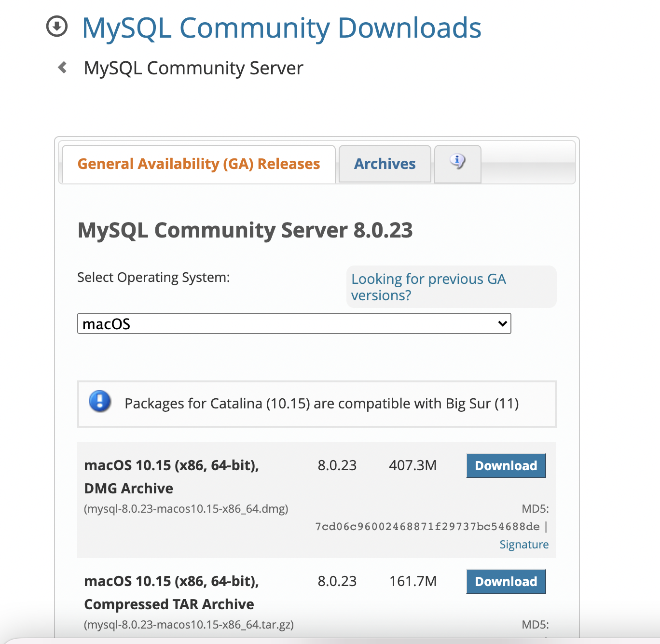Click version 8.0.23 in TAR Archive row

pyautogui.click(x=337, y=581)
